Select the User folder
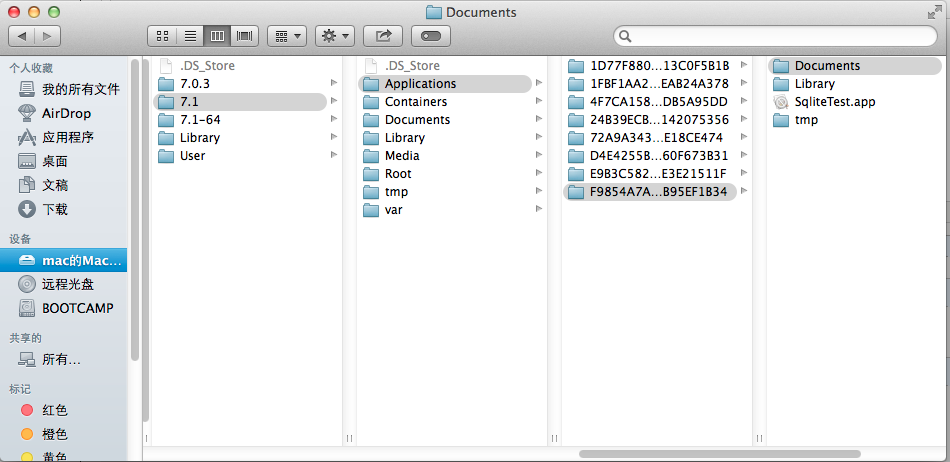This screenshot has height=462, width=950. click(242, 156)
